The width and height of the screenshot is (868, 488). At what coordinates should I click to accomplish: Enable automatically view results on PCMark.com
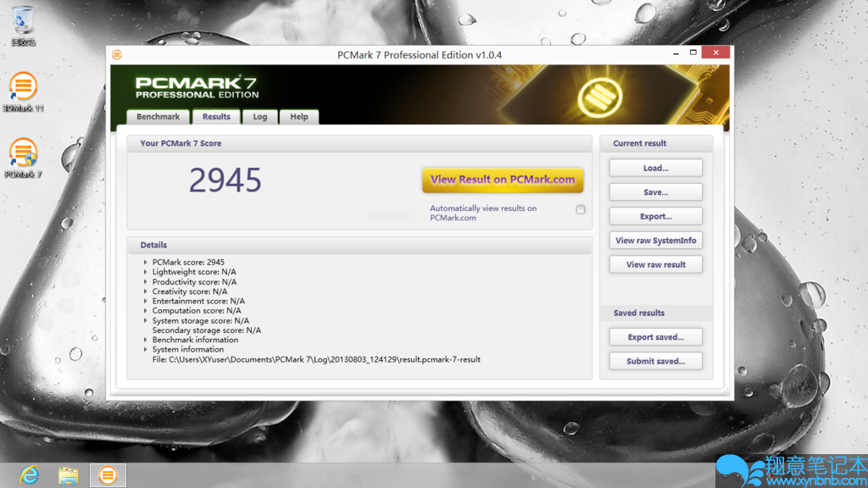(580, 209)
